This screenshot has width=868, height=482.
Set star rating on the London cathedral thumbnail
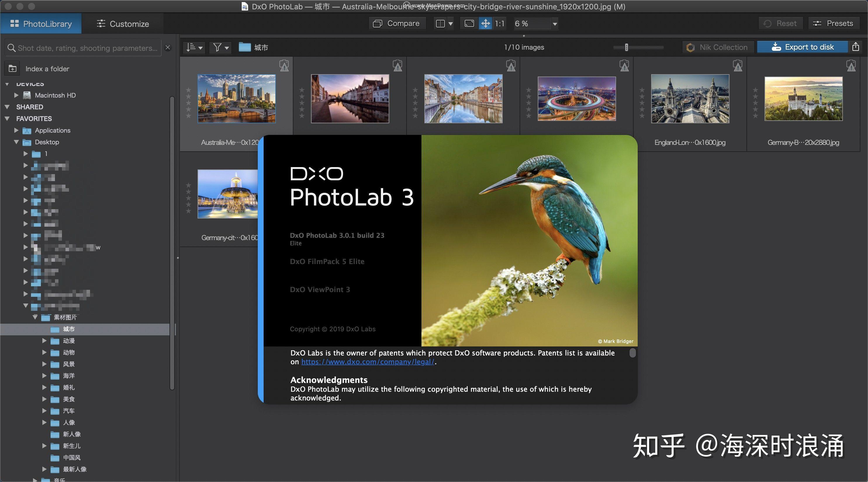[x=642, y=103]
